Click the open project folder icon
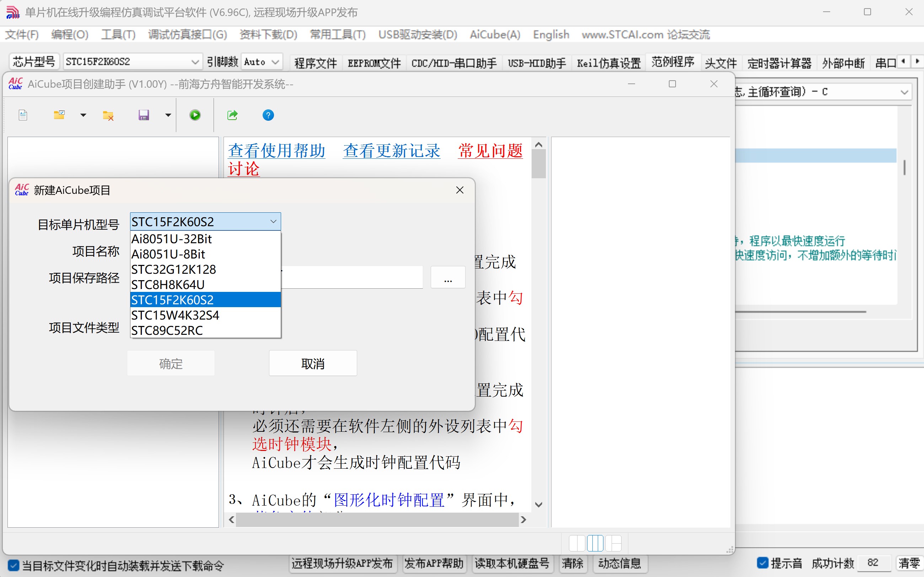The image size is (924, 577). (x=59, y=115)
